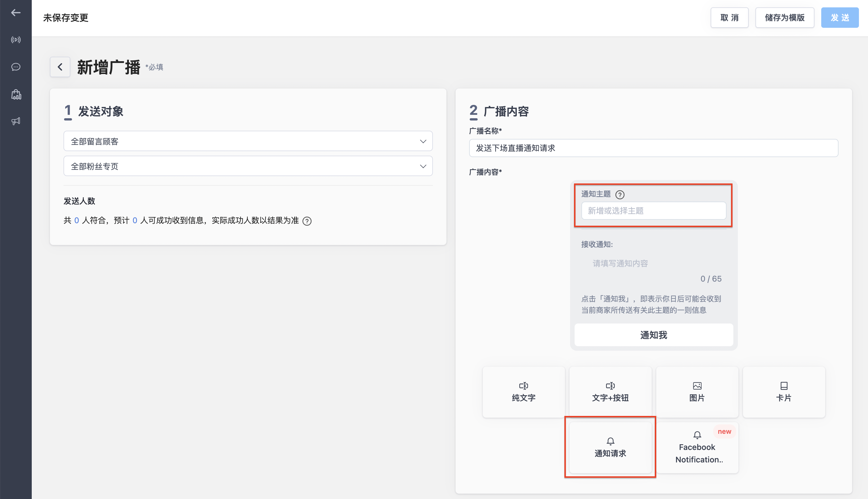
Task: Expand the 全部留言顾客 dropdown
Action: (248, 141)
